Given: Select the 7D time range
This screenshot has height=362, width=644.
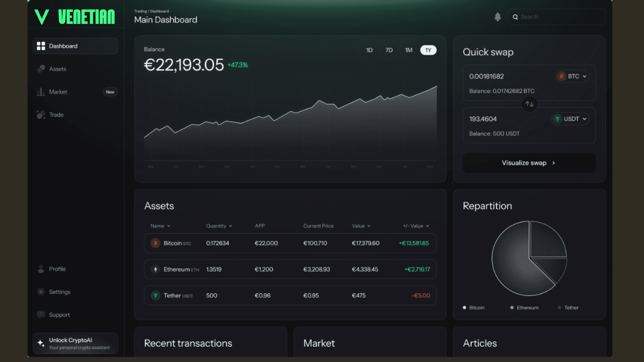Looking at the screenshot, I should point(389,50).
